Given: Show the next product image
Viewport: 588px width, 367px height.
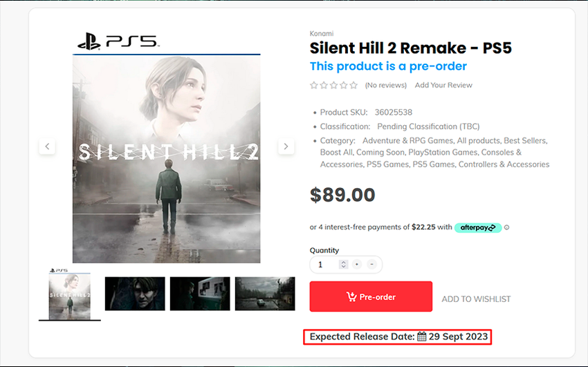Looking at the screenshot, I should (x=286, y=147).
